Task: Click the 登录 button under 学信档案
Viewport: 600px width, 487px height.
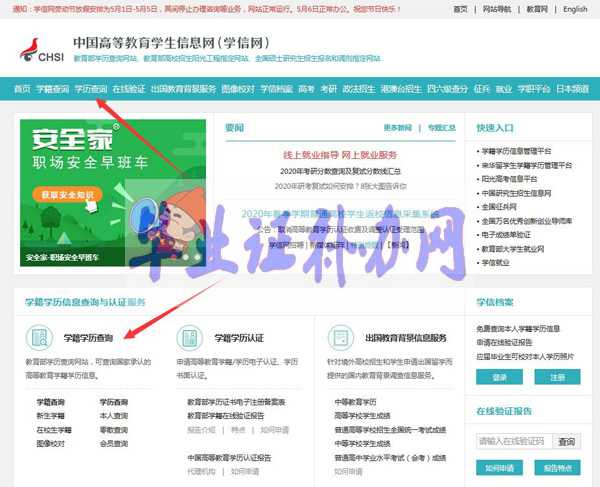Action: tap(499, 377)
